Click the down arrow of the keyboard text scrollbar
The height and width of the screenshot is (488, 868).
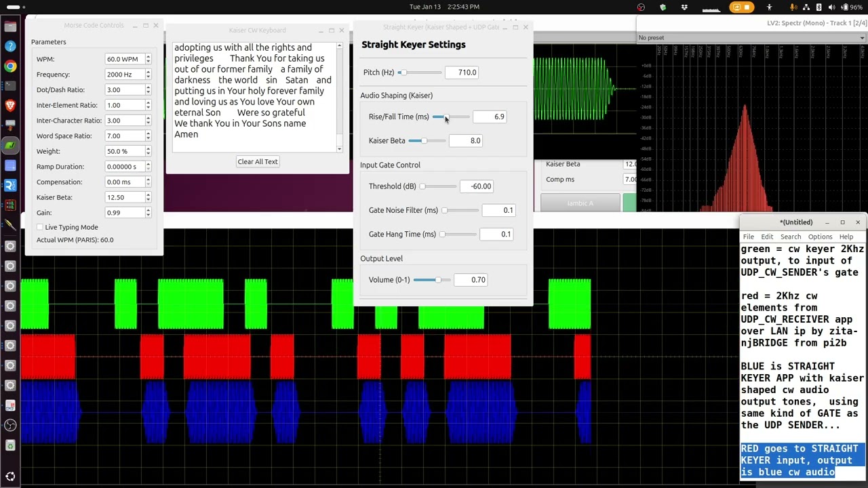pyautogui.click(x=340, y=148)
